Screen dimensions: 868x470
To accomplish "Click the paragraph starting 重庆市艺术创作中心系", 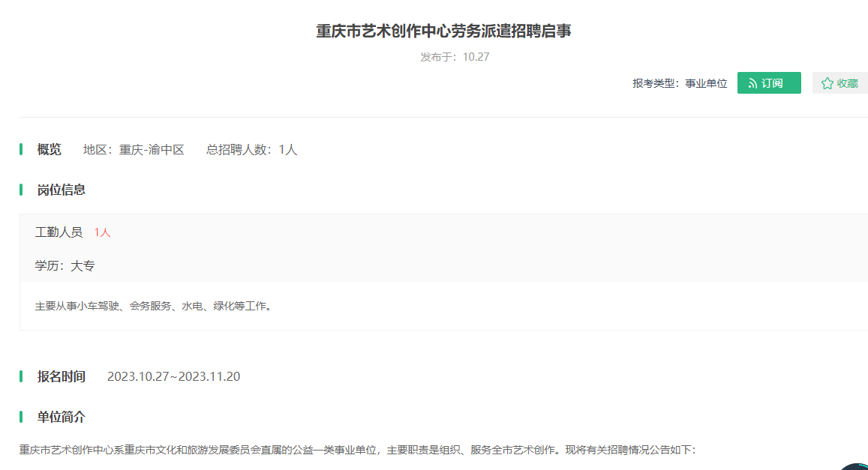I will [357, 450].
